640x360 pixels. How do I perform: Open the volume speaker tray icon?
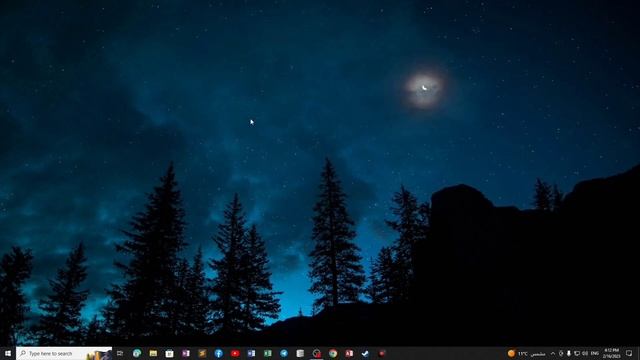coord(585,353)
